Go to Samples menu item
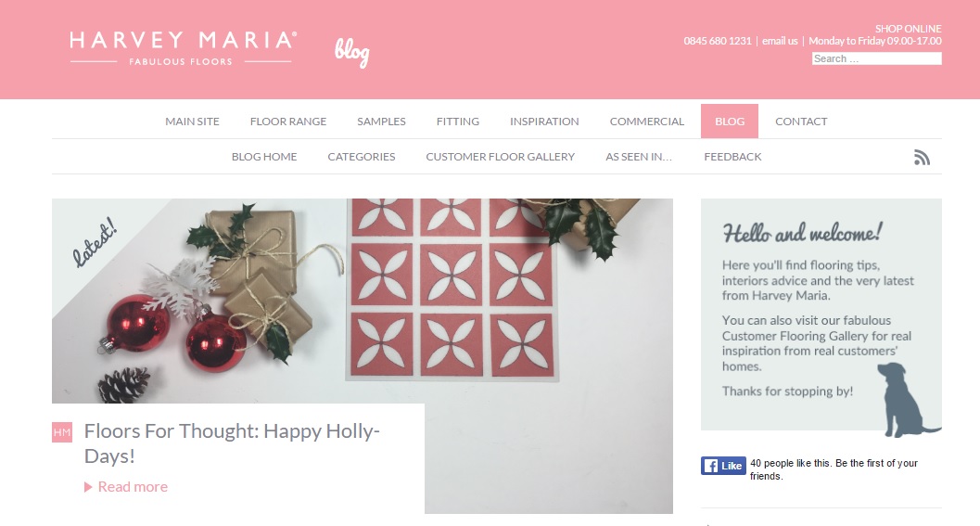Screen dimensions: 980x526 (381, 122)
